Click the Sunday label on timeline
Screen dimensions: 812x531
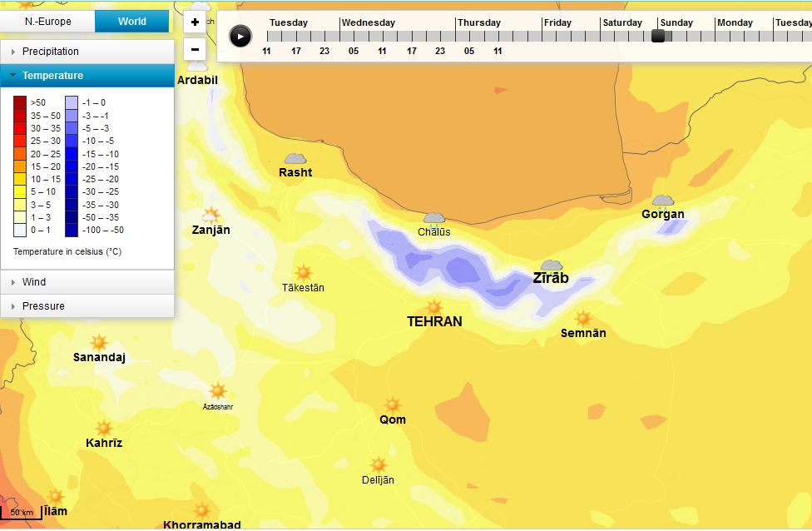[x=676, y=22]
